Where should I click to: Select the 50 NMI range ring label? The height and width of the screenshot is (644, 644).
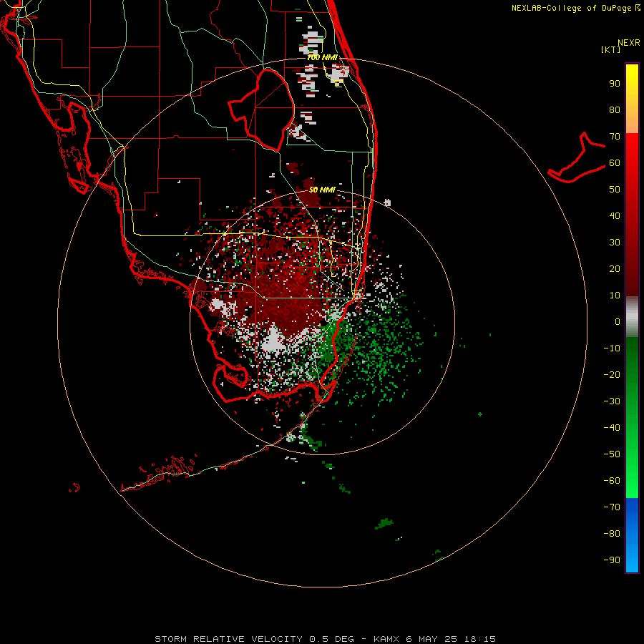pos(322,190)
